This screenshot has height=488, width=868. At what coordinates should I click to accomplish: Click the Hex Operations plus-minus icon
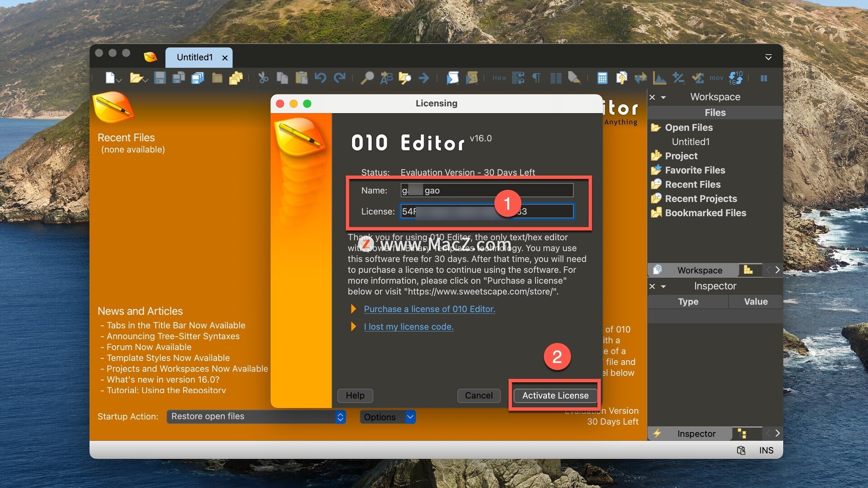(x=678, y=78)
